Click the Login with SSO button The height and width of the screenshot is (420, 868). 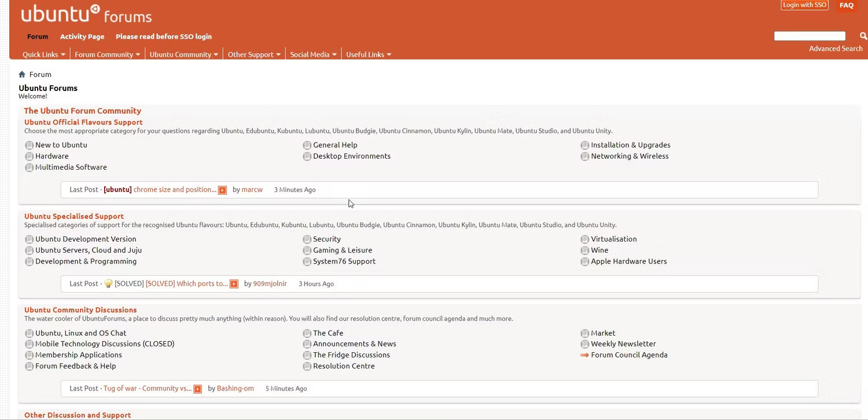[804, 5]
